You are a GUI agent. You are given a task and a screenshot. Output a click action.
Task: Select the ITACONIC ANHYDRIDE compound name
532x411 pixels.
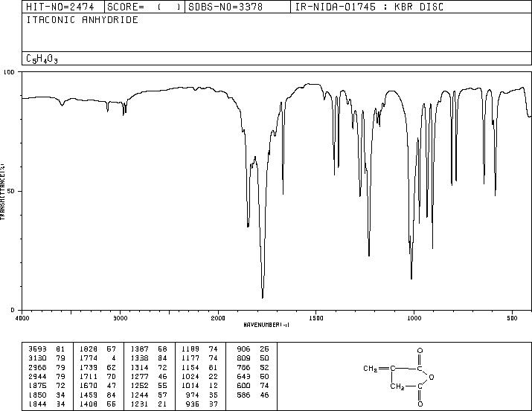(x=82, y=20)
